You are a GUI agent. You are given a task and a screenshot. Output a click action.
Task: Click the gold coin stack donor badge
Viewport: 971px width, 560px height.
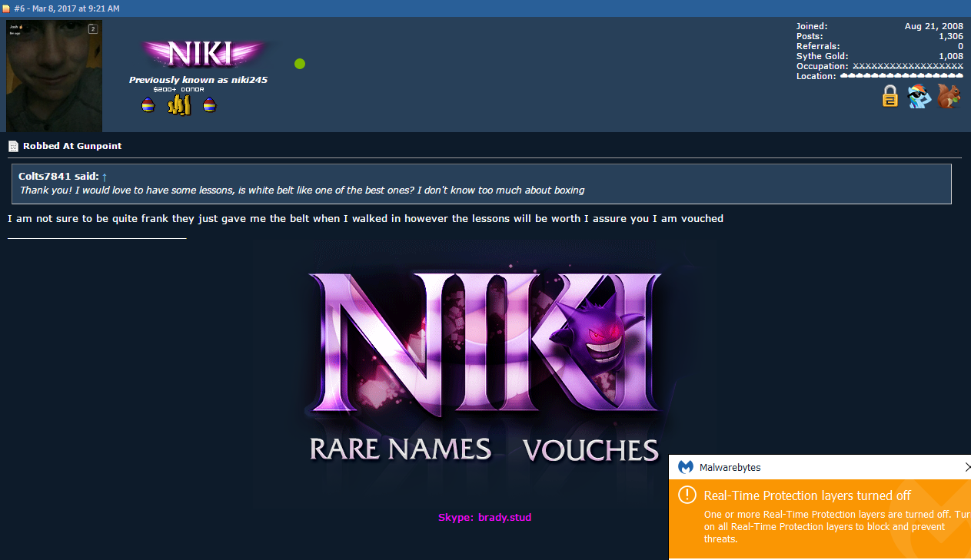pos(179,105)
